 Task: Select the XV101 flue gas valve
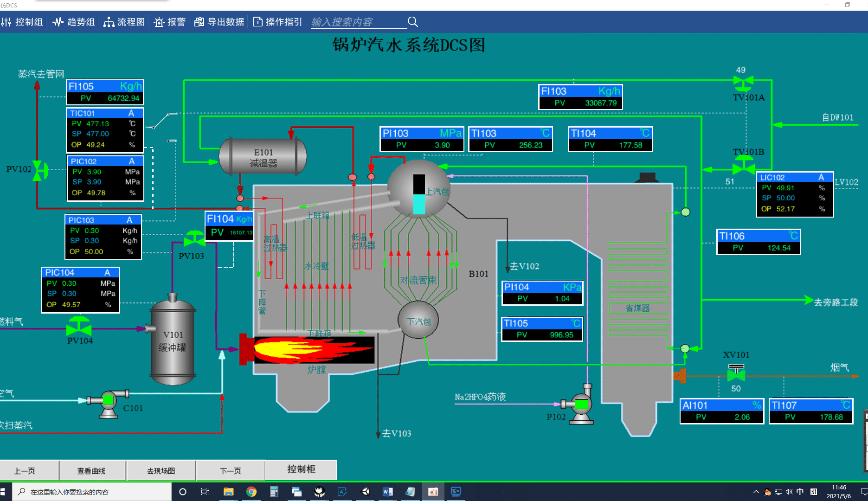[736, 373]
